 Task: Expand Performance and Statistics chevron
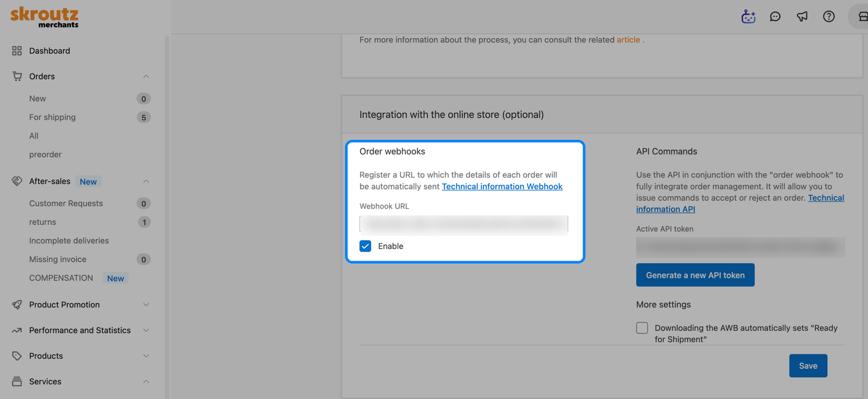146,330
